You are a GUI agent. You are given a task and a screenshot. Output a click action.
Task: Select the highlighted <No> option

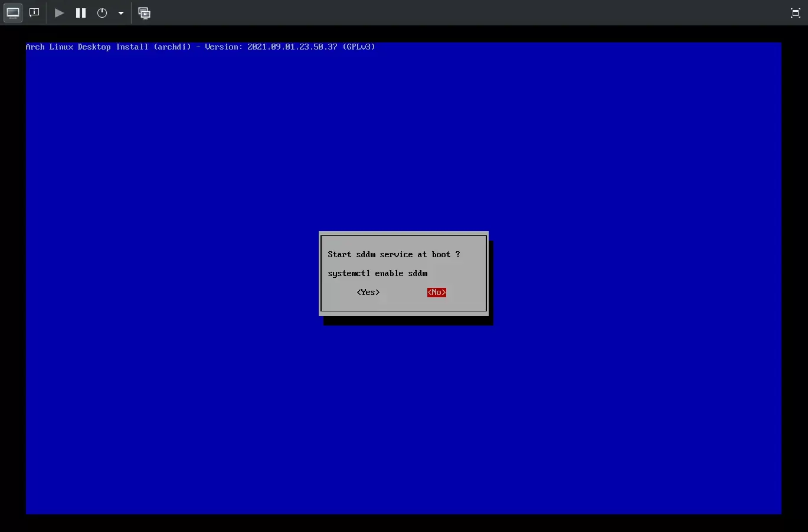click(x=436, y=293)
